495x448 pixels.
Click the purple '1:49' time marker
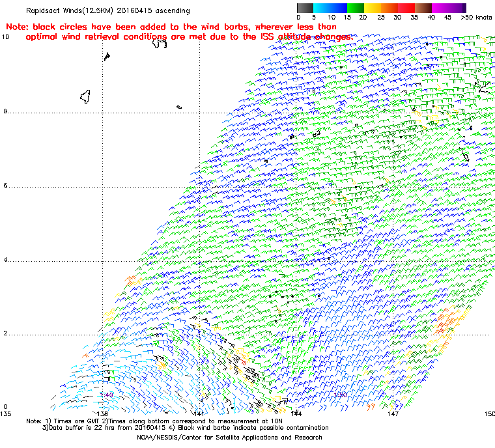click(107, 395)
